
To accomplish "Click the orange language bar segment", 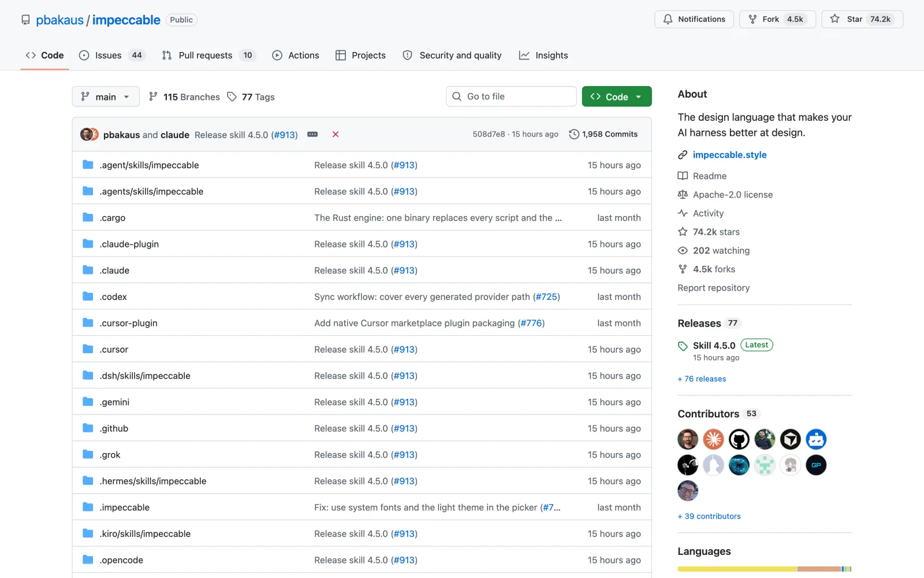I will [819, 569].
